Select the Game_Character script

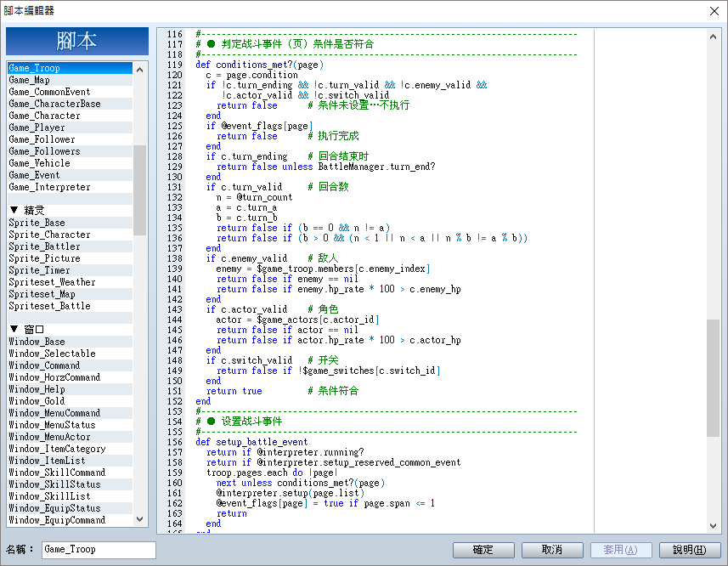[70, 116]
